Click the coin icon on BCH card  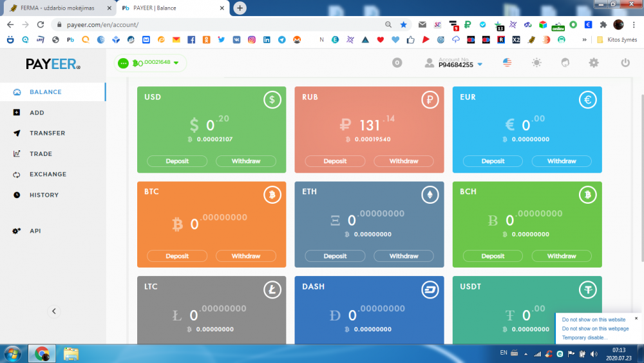tap(588, 195)
